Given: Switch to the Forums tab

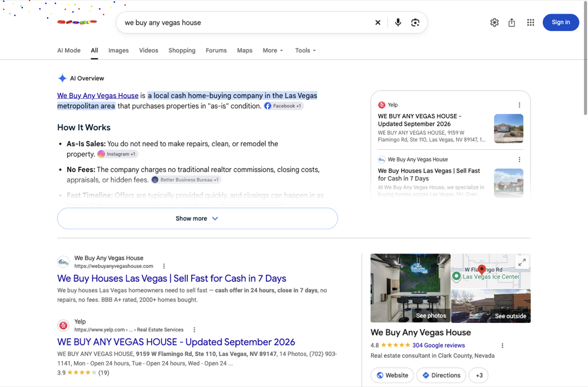Looking at the screenshot, I should pyautogui.click(x=216, y=51).
